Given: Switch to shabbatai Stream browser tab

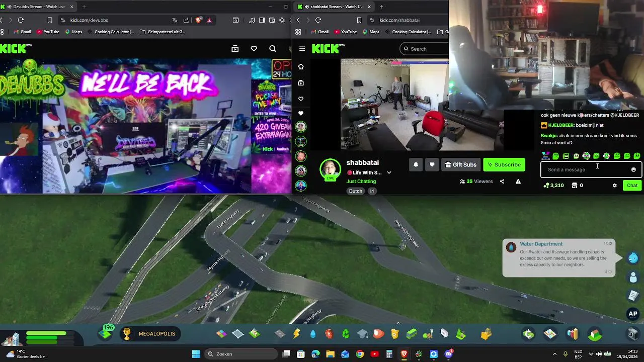Looking at the screenshot, I should click(x=334, y=7).
